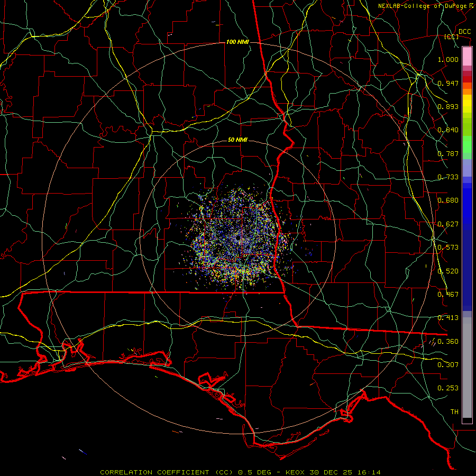Click the 0.520 legend value
This screenshot has height=476, width=476.
[448, 271]
